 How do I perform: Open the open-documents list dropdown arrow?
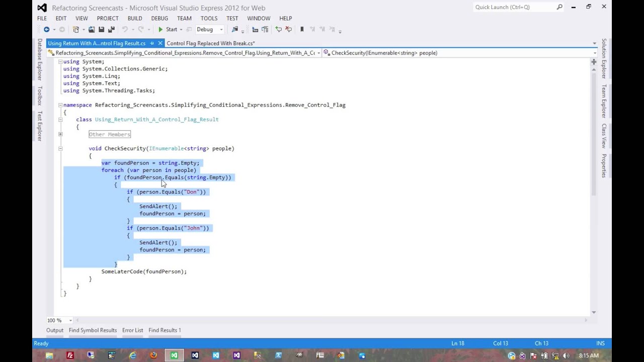coord(594,43)
